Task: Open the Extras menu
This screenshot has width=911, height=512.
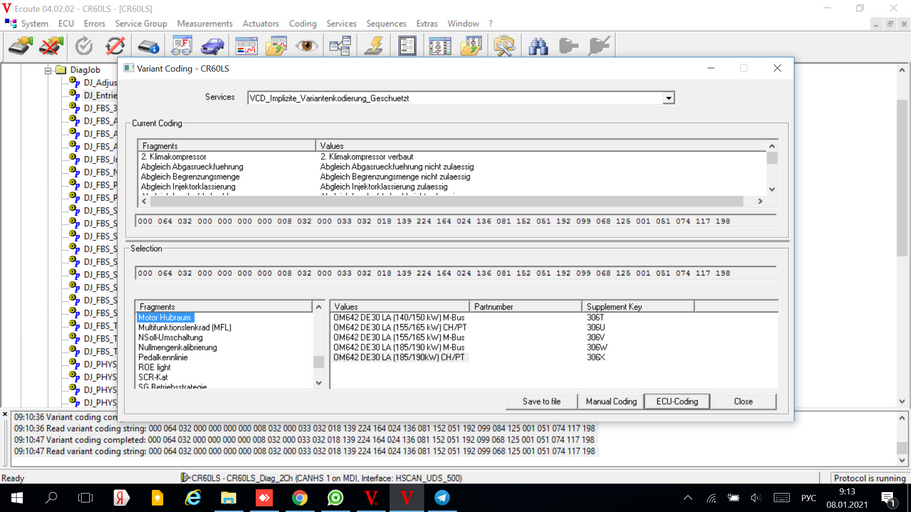Action: coord(426,24)
